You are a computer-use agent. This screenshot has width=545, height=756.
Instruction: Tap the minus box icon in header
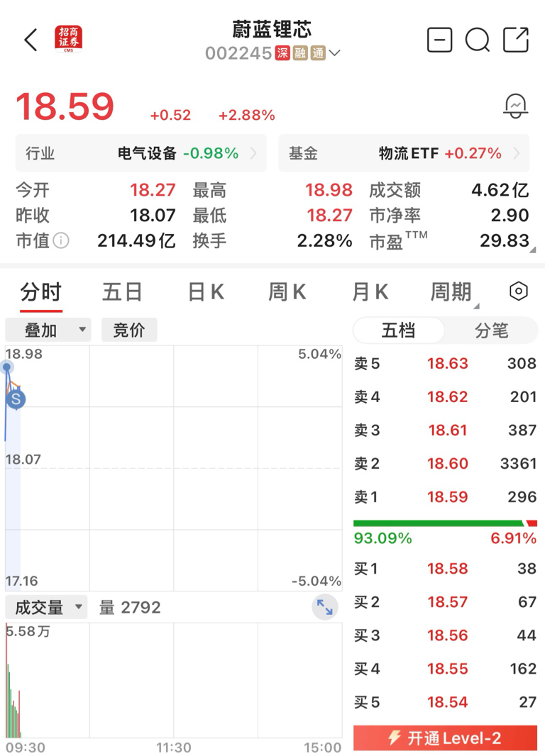[439, 40]
